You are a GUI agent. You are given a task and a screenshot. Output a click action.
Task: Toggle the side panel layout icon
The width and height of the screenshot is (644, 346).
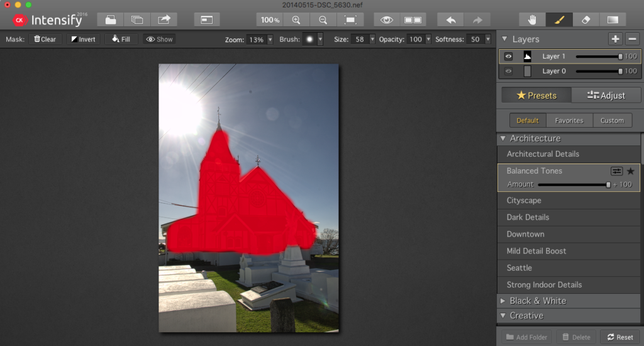coord(206,20)
